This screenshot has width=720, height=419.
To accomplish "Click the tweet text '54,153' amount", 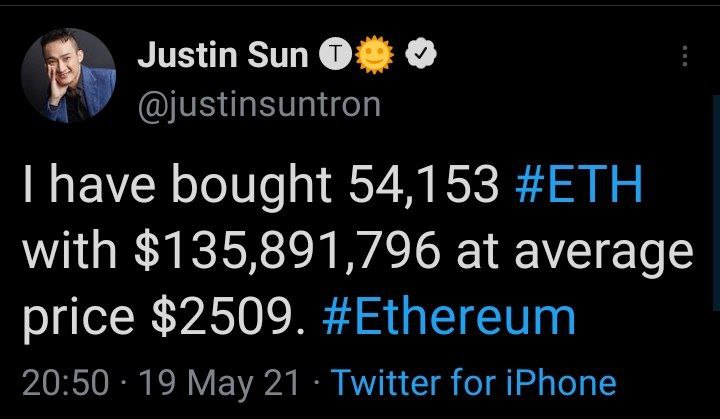I will (423, 187).
